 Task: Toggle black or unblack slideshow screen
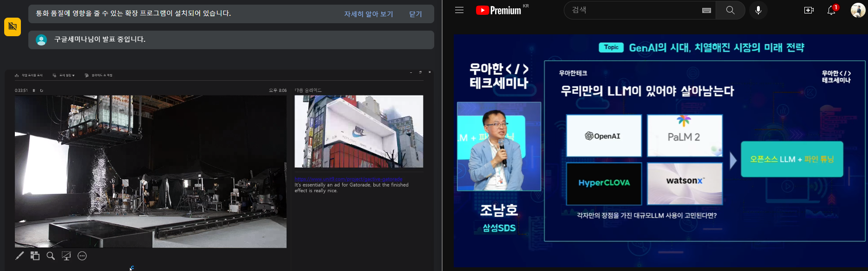pos(66,256)
